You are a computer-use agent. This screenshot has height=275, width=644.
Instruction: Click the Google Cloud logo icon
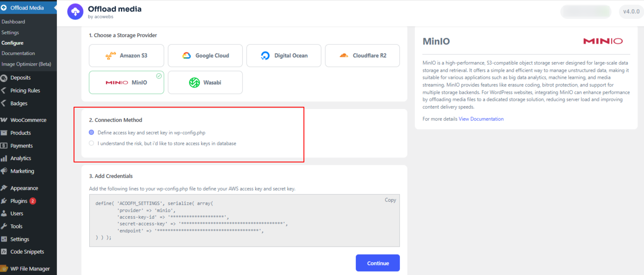(187, 56)
